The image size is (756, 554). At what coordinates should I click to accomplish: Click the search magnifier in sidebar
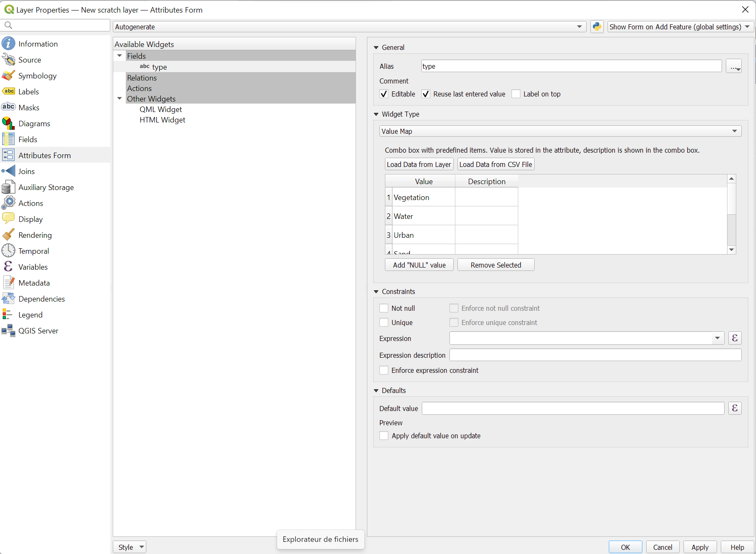(x=8, y=25)
